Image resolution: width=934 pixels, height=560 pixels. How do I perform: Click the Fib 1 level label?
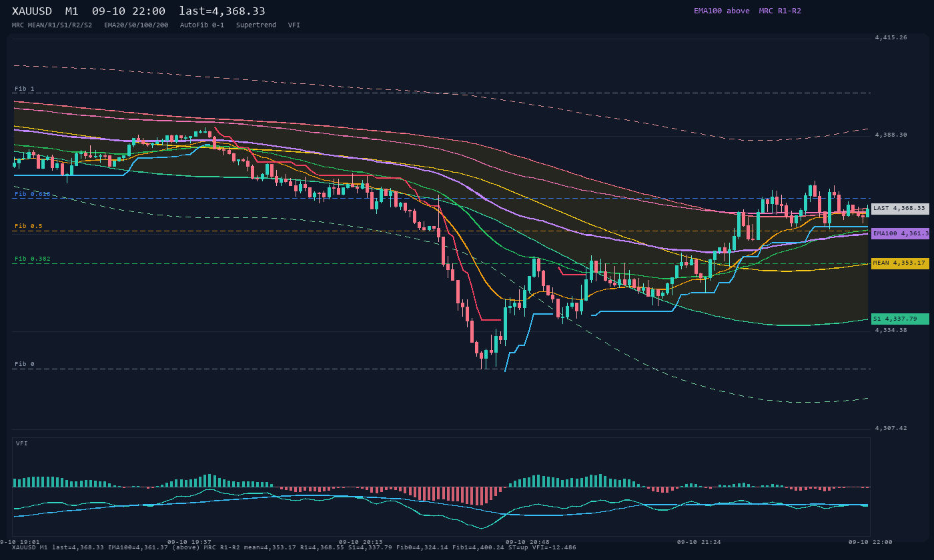click(25, 89)
